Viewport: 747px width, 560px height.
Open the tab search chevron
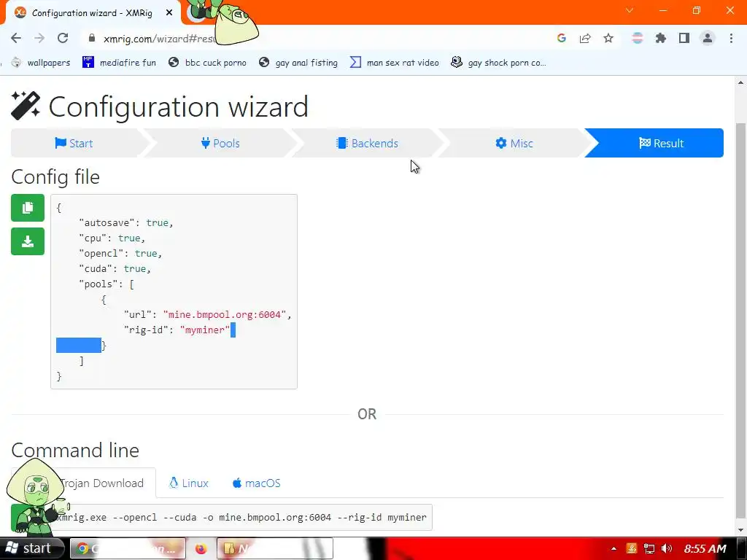pyautogui.click(x=630, y=10)
